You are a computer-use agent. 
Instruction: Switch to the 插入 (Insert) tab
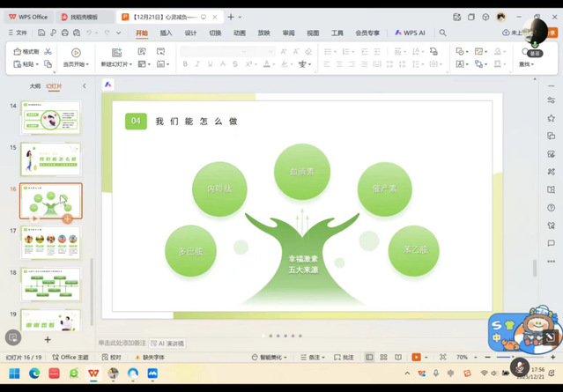coord(166,33)
